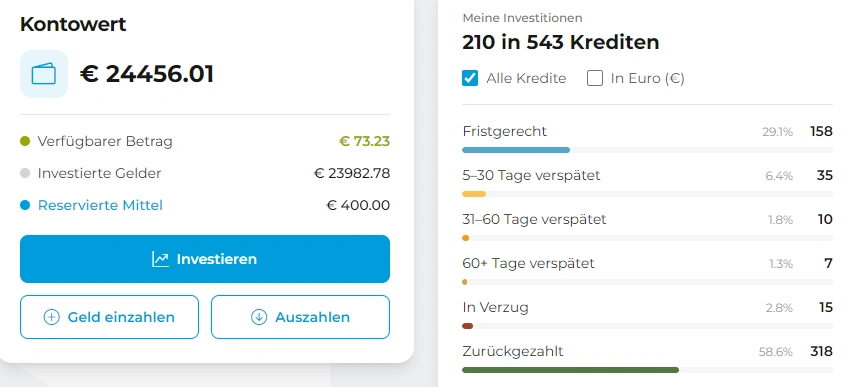
Task: Click the yellow 5–30 Tage verspätet bar
Action: pyautogui.click(x=474, y=194)
